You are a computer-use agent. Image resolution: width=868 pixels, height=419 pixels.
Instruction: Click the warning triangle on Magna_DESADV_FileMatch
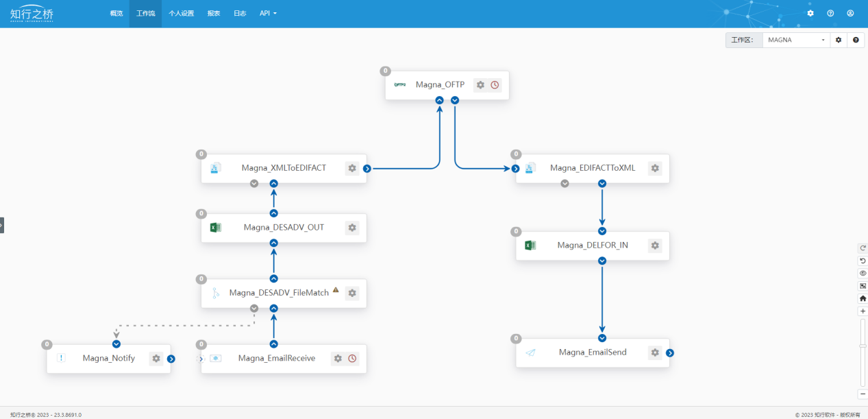[x=336, y=290]
